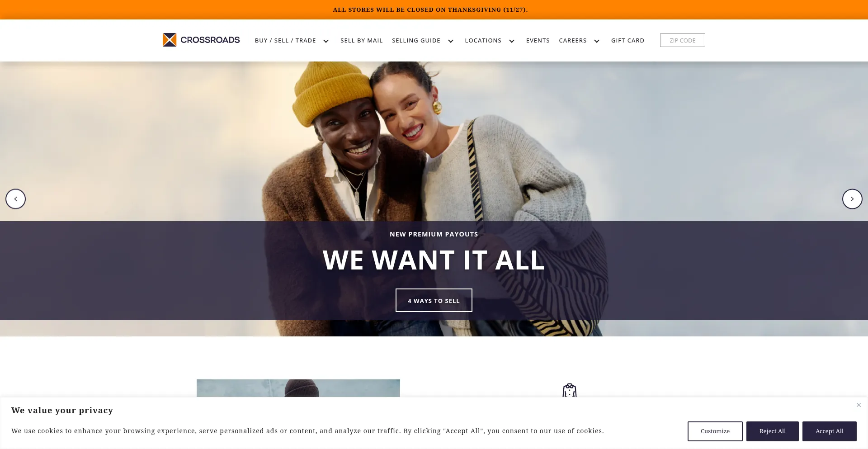Image resolution: width=868 pixels, height=449 pixels.
Task: Click the Crossroads wordmark text
Action: click(210, 40)
